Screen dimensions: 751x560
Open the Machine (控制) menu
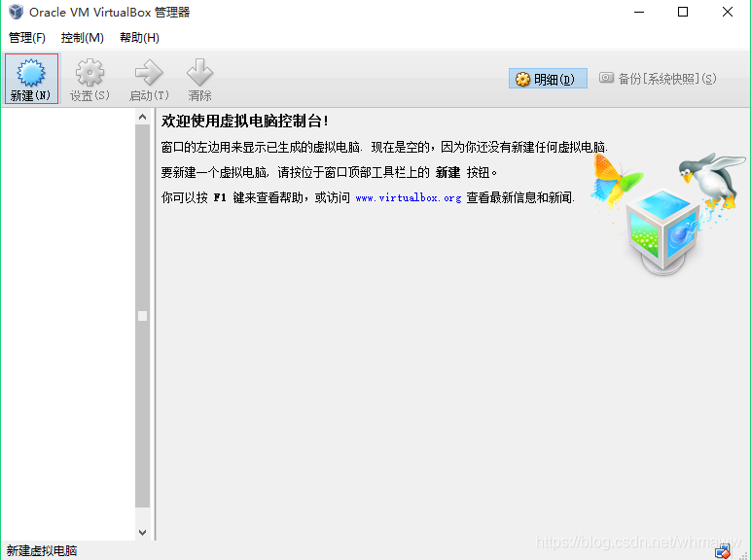83,37
